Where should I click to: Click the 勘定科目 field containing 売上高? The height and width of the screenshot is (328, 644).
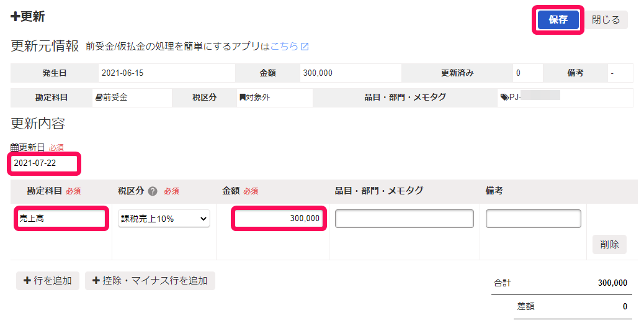[61, 218]
